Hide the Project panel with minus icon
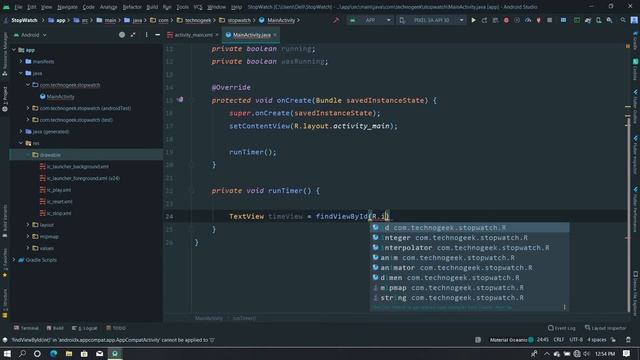 pyautogui.click(x=158, y=35)
